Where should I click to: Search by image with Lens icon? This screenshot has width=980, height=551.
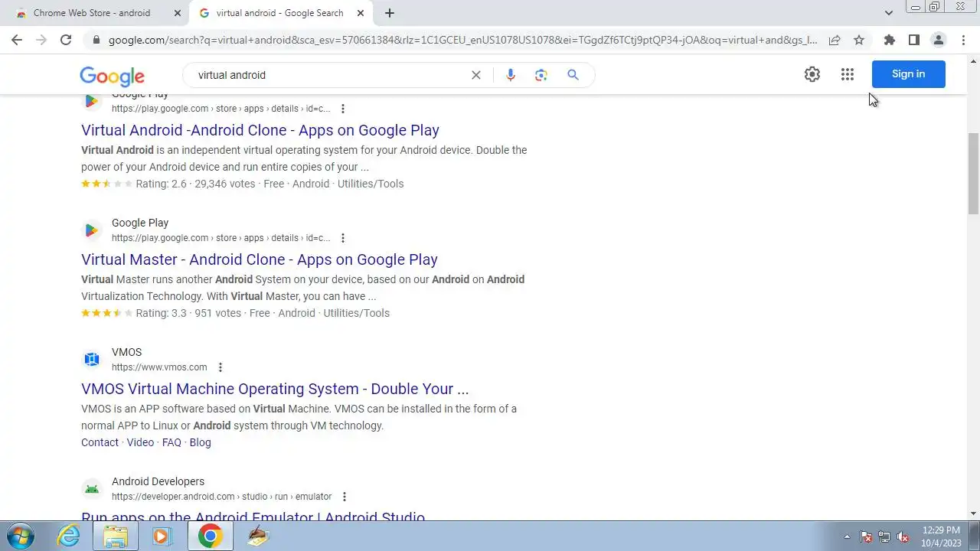tap(541, 75)
